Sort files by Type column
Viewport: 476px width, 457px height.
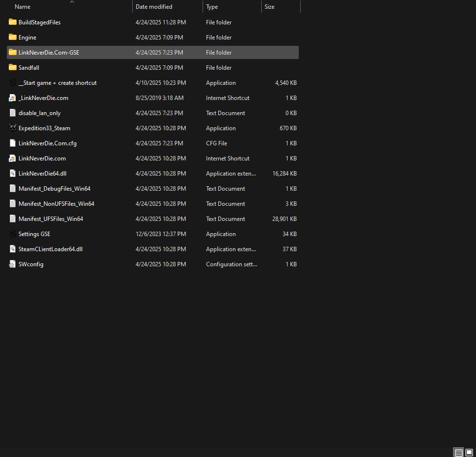pyautogui.click(x=211, y=6)
